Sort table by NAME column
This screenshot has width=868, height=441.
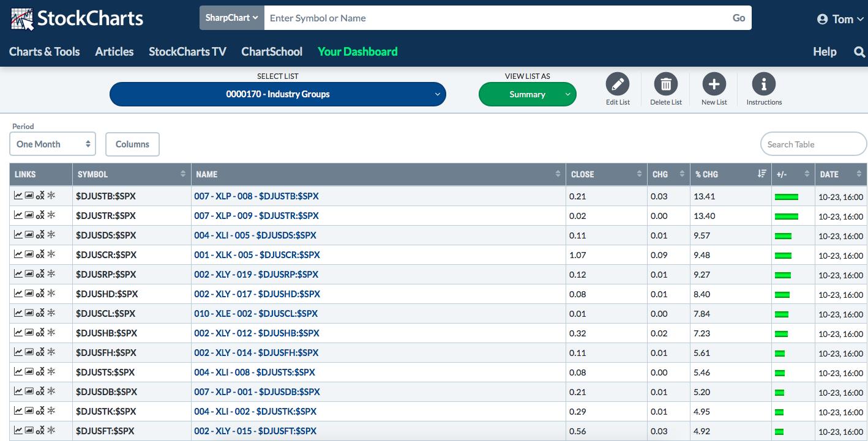coord(378,174)
